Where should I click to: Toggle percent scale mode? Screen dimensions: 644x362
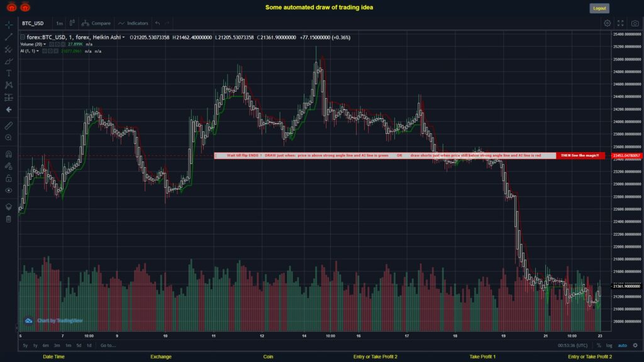pos(599,346)
